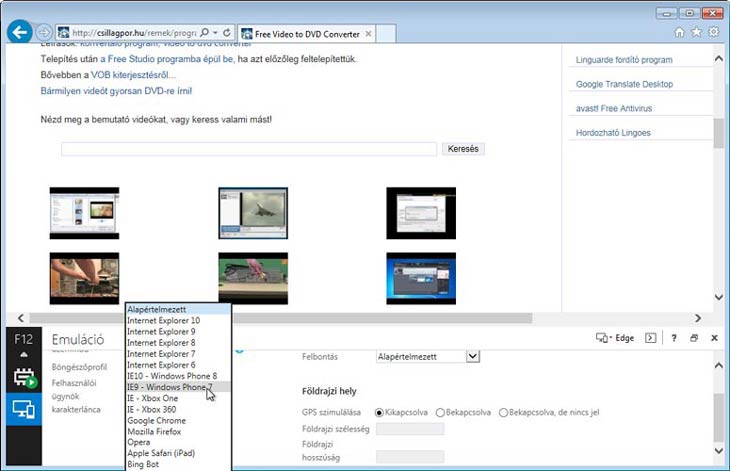Open the airplane video thumbnail
Image resolution: width=730 pixels, height=471 pixels.
pos(253,213)
